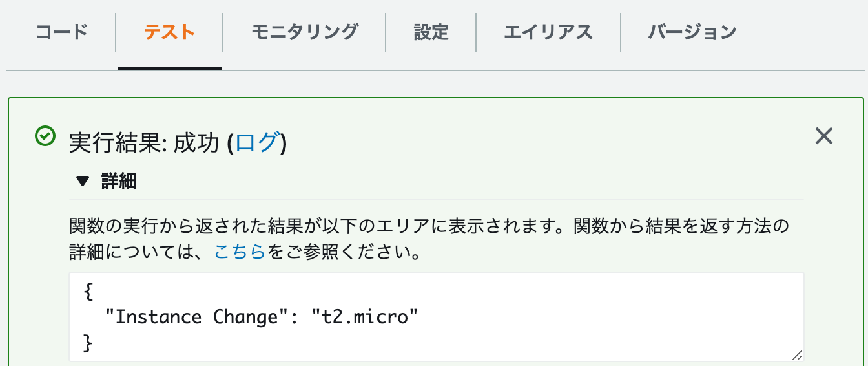Go to the 設定 tab
Image resolution: width=868 pixels, height=366 pixels.
[431, 32]
